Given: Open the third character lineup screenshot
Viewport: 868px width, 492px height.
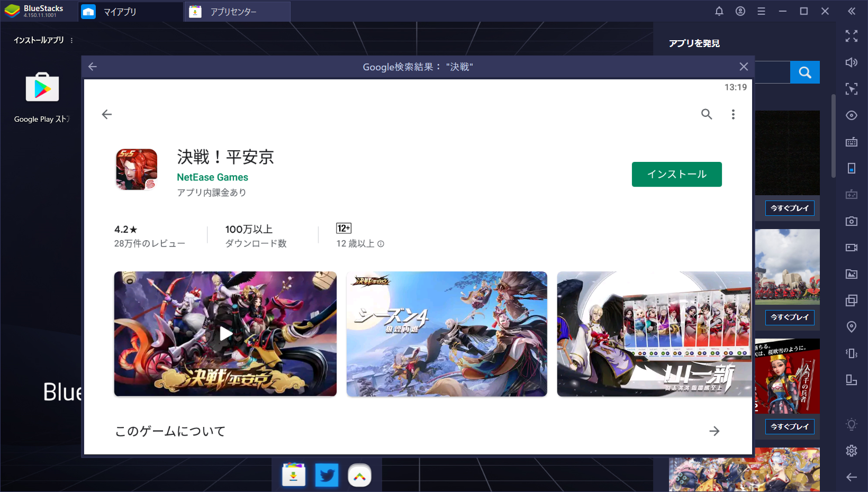Looking at the screenshot, I should click(x=654, y=334).
